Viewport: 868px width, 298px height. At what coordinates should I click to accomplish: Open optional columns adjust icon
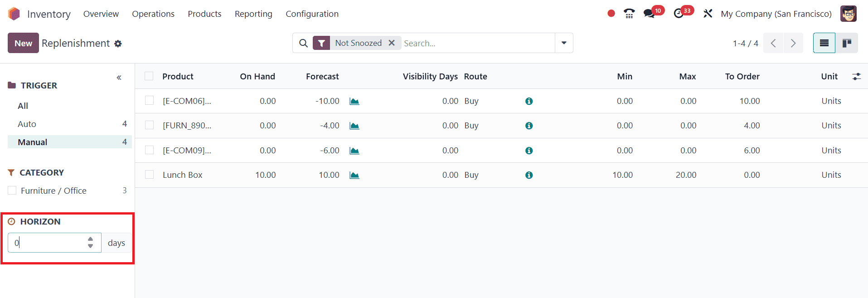[856, 77]
